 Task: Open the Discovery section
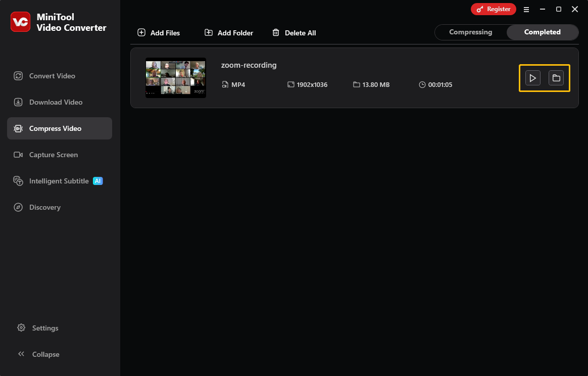coord(18,207)
